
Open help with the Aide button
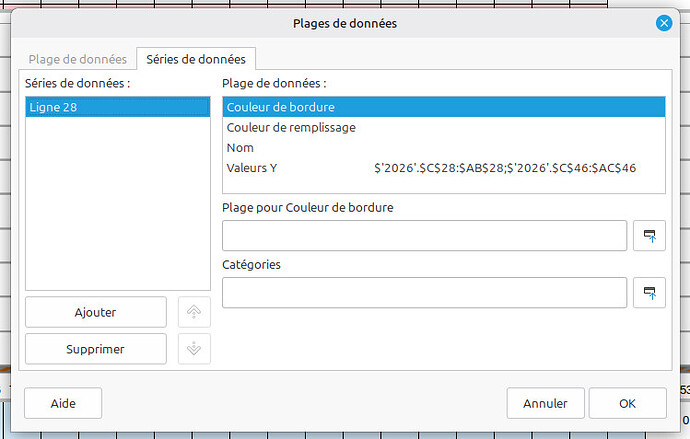(63, 403)
